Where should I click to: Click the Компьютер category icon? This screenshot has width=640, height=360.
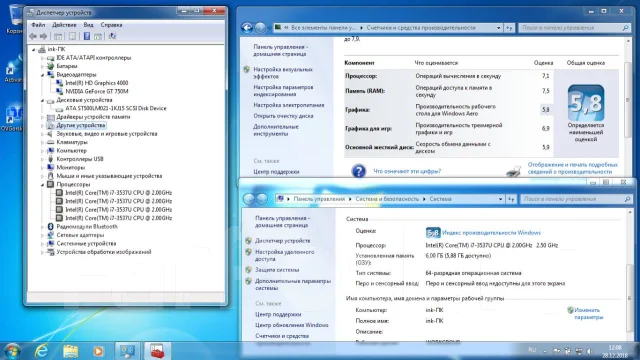coord(51,151)
